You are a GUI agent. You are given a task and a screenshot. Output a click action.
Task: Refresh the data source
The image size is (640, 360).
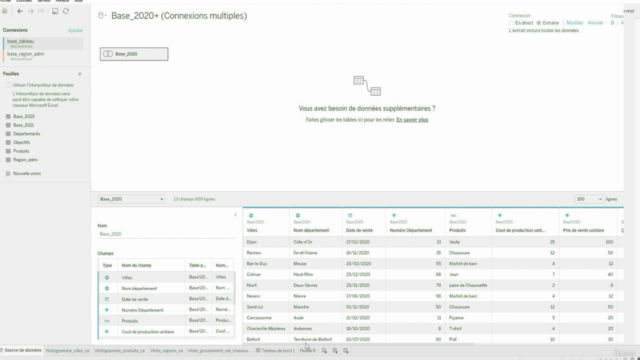(x=66, y=11)
